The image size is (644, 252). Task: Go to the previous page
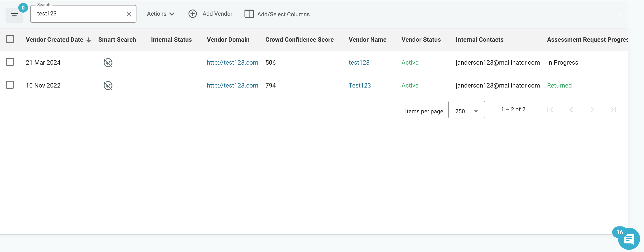click(571, 110)
